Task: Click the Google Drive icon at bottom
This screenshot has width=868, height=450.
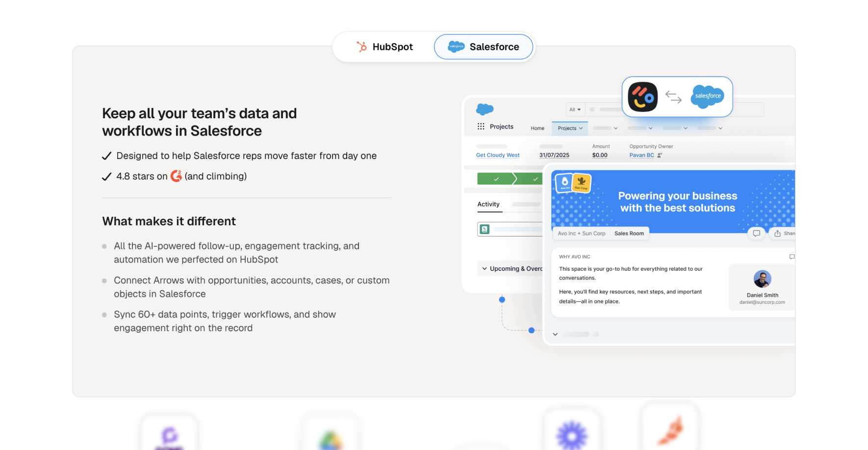Action: (331, 439)
